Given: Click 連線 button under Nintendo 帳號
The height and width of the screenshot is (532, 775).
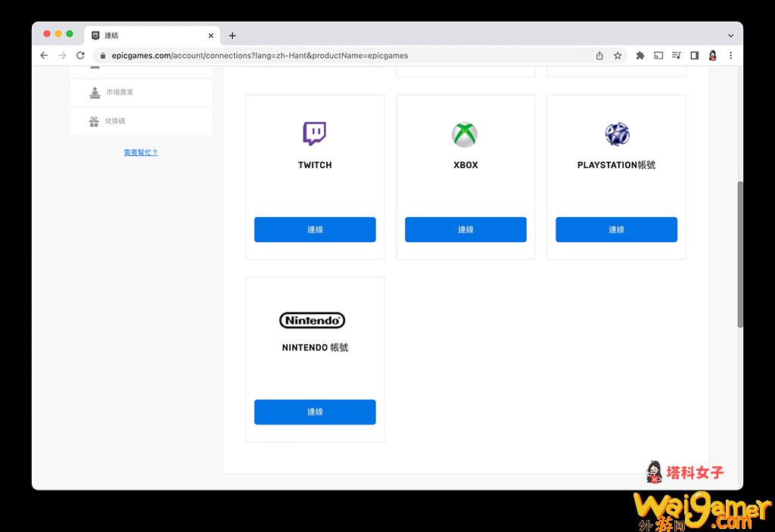Looking at the screenshot, I should click(x=315, y=412).
